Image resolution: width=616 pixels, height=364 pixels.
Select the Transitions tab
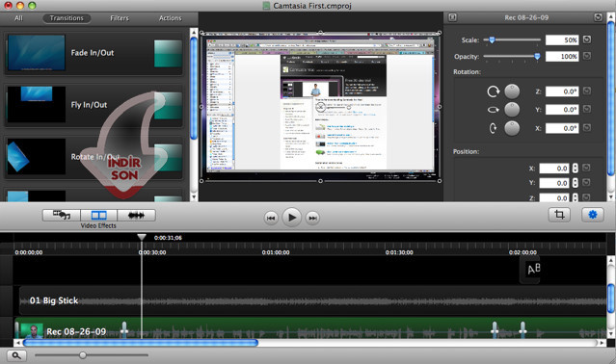click(x=67, y=18)
